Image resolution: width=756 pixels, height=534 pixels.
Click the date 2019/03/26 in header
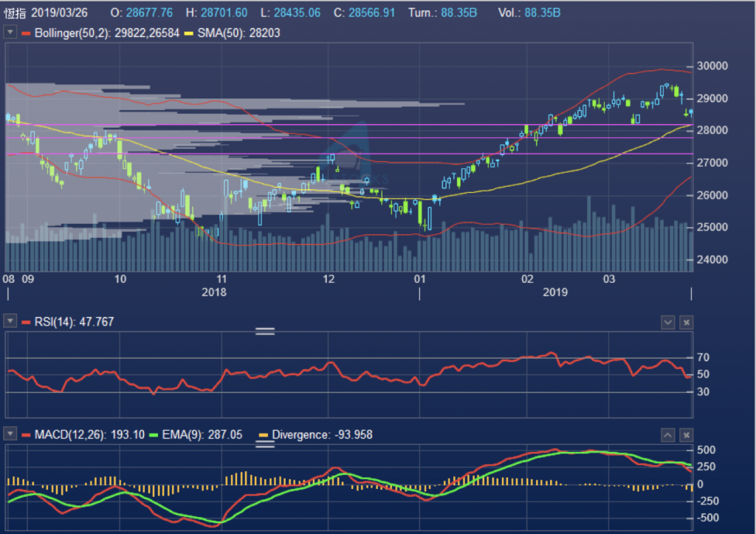point(59,13)
